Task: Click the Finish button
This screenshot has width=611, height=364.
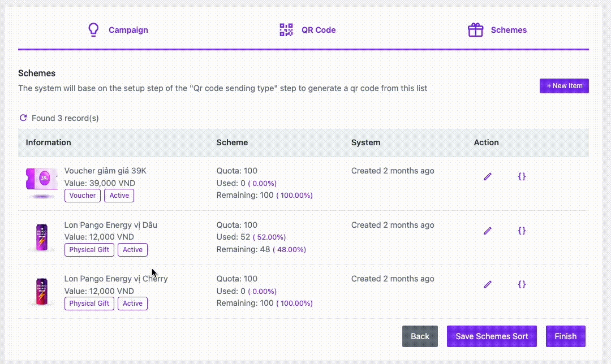Action: pyautogui.click(x=565, y=336)
